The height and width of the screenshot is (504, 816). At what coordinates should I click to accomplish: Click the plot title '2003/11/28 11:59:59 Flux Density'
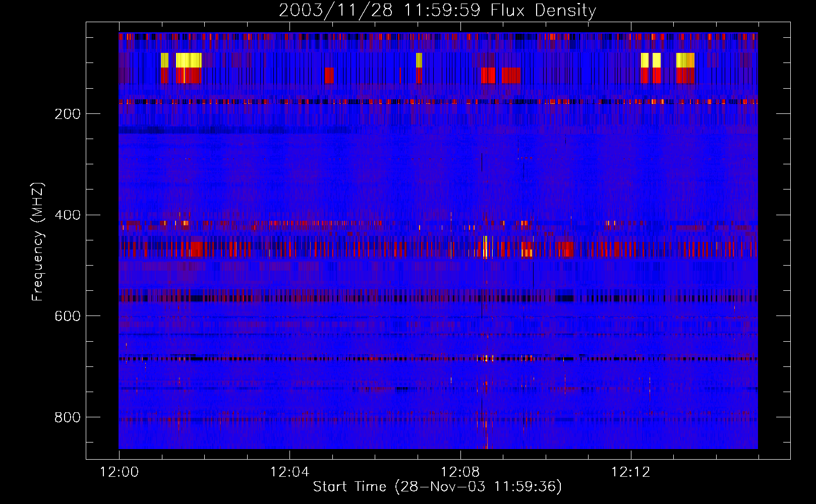[437, 10]
